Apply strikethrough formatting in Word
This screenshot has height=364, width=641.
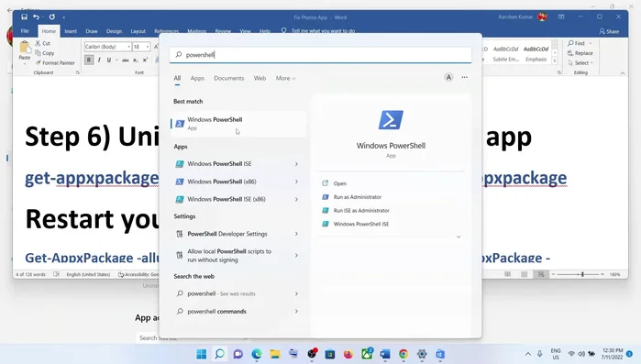click(x=126, y=60)
